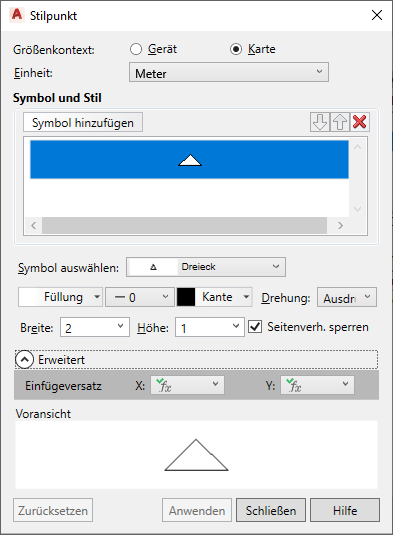Click the Symbol hinzufügen button
The width and height of the screenshot is (393, 535).
click(x=83, y=122)
